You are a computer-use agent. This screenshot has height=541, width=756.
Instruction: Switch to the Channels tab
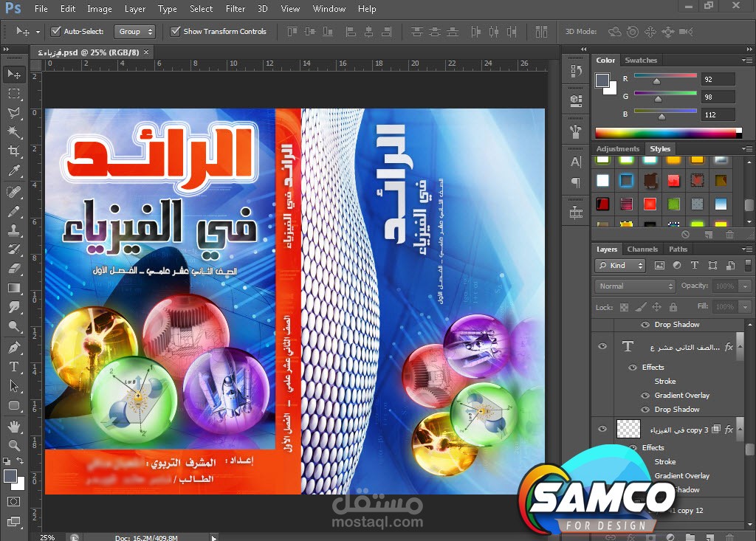[x=642, y=249]
